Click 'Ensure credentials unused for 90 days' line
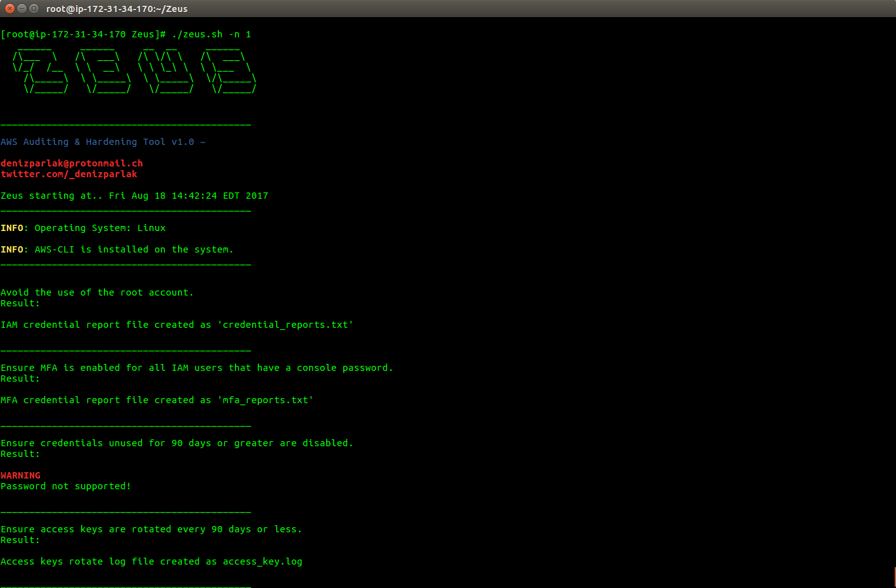This screenshot has width=896, height=588. tap(177, 443)
